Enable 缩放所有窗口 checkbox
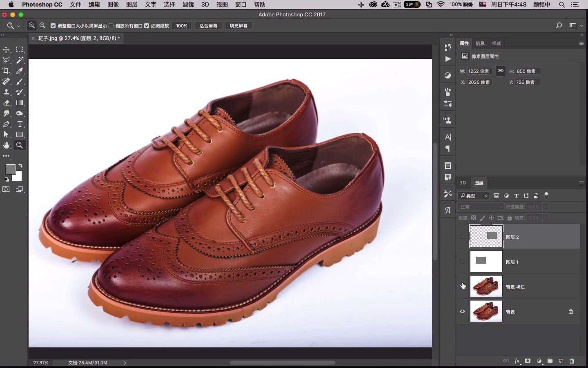 [111, 26]
